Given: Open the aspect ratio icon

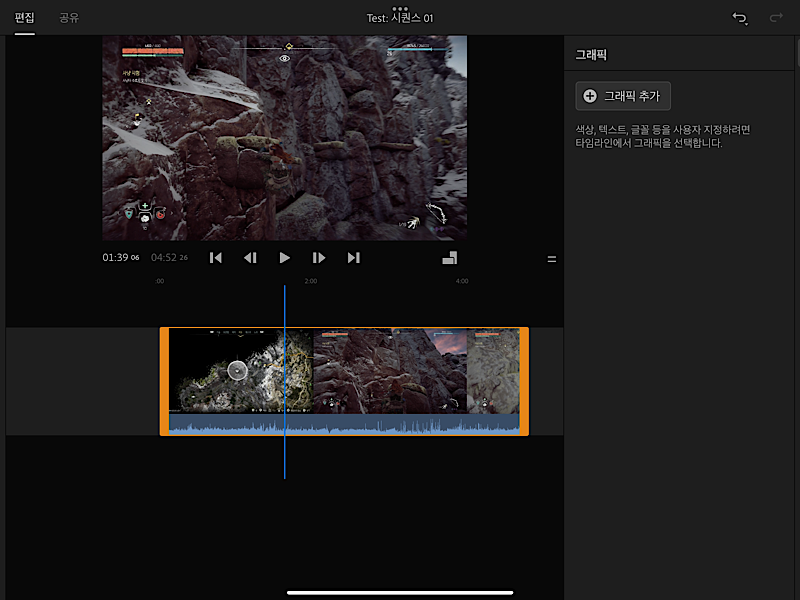Looking at the screenshot, I should click(449, 258).
